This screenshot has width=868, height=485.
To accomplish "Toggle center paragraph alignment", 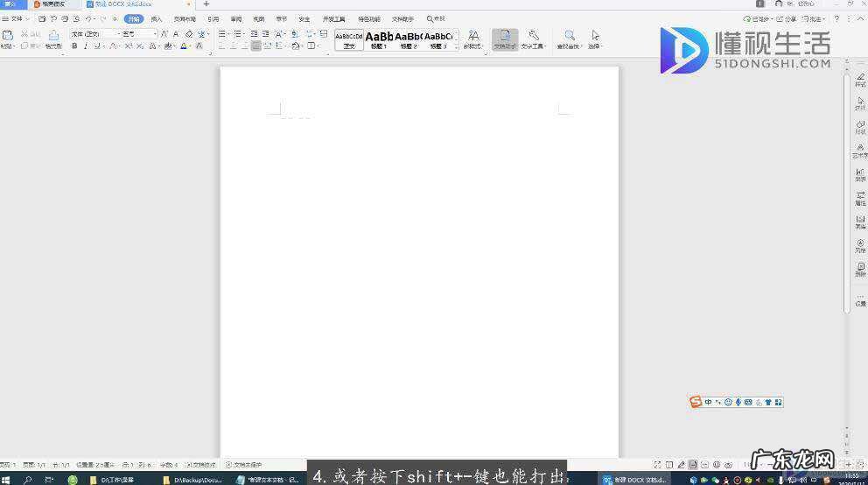I will [234, 46].
